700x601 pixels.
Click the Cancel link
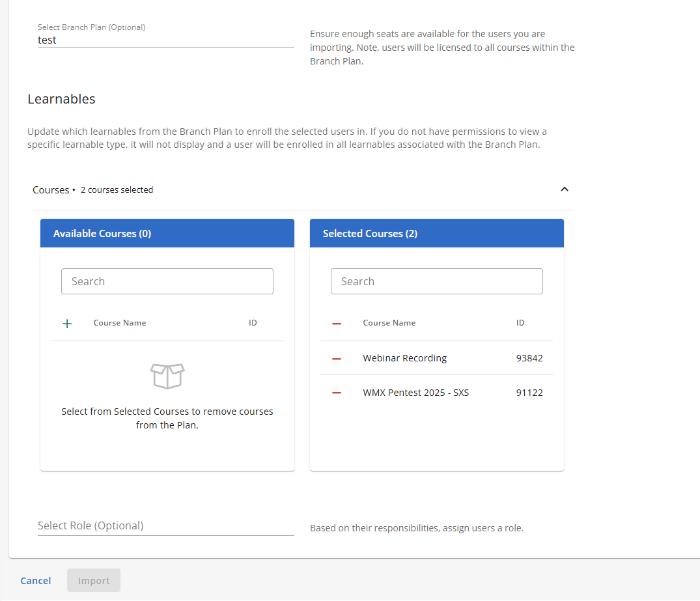tap(36, 581)
